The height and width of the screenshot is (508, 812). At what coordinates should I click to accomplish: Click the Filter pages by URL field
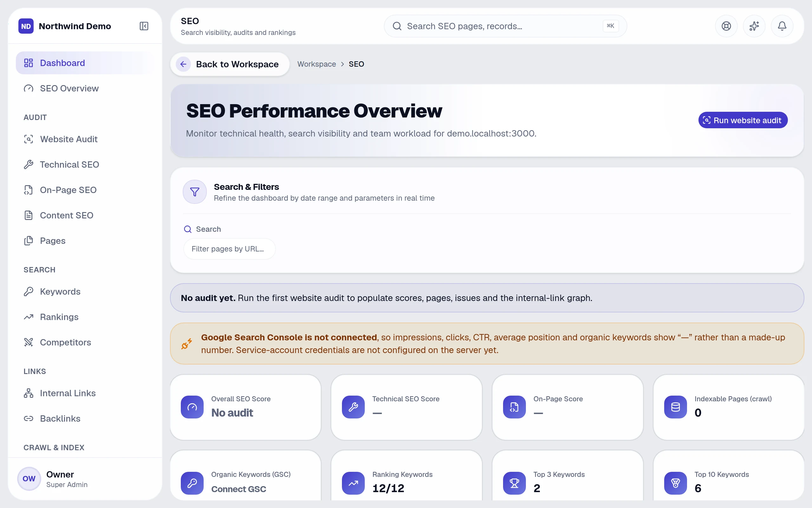coord(229,249)
